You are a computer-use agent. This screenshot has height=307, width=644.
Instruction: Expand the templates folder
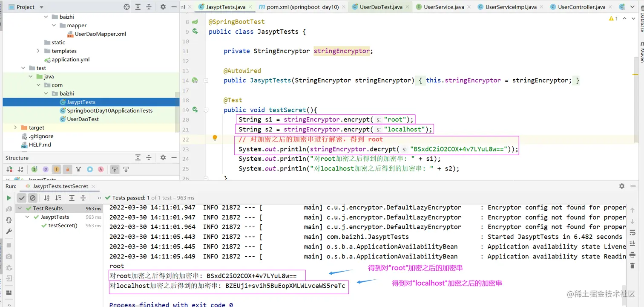point(38,51)
